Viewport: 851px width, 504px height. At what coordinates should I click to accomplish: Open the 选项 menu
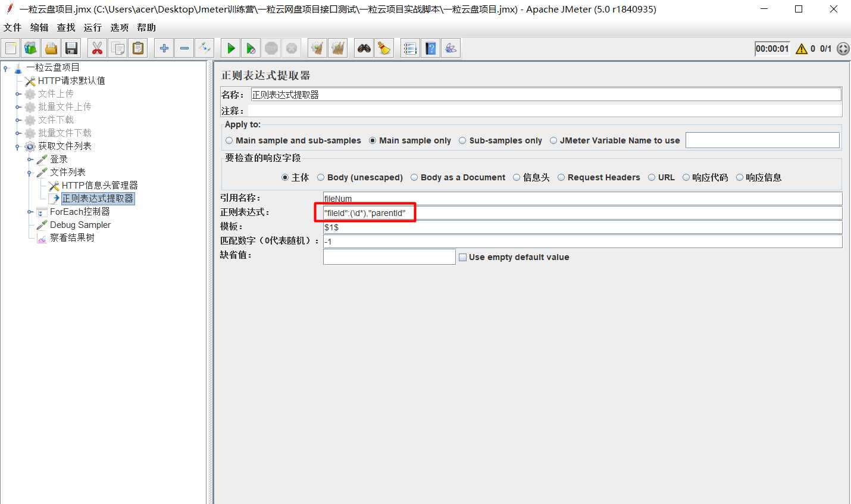(120, 27)
